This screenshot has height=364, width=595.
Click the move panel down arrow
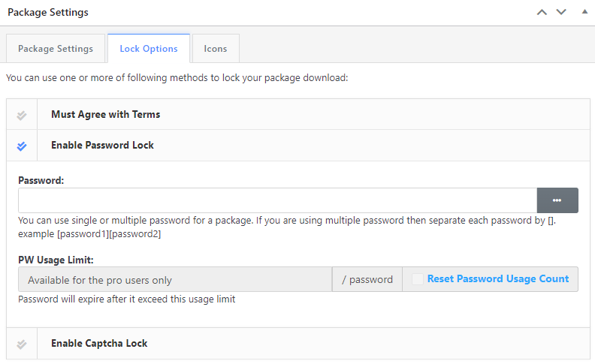pyautogui.click(x=560, y=13)
